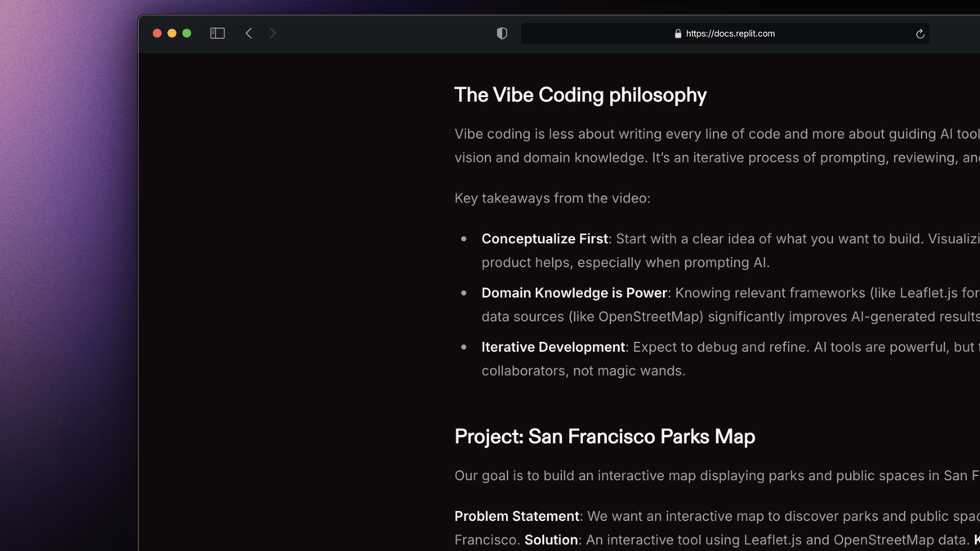Maximize the window with the green button

(x=187, y=33)
